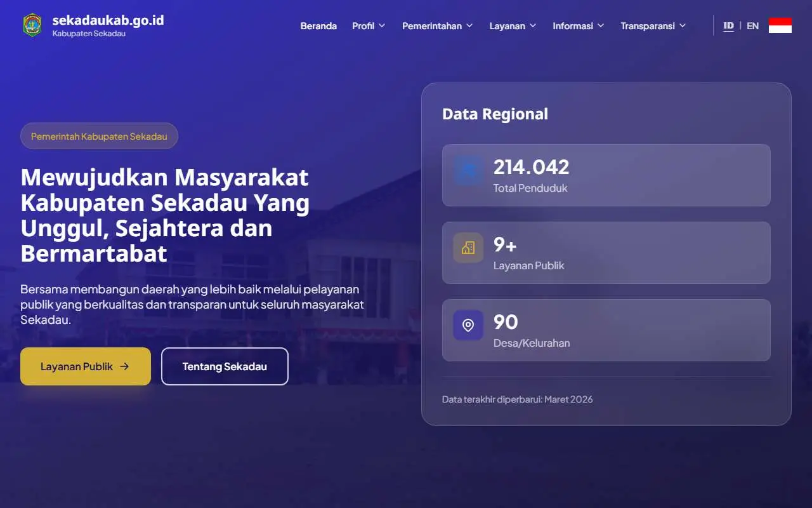812x508 pixels.
Task: Open the Tentang Sekadau button
Action: point(225,366)
